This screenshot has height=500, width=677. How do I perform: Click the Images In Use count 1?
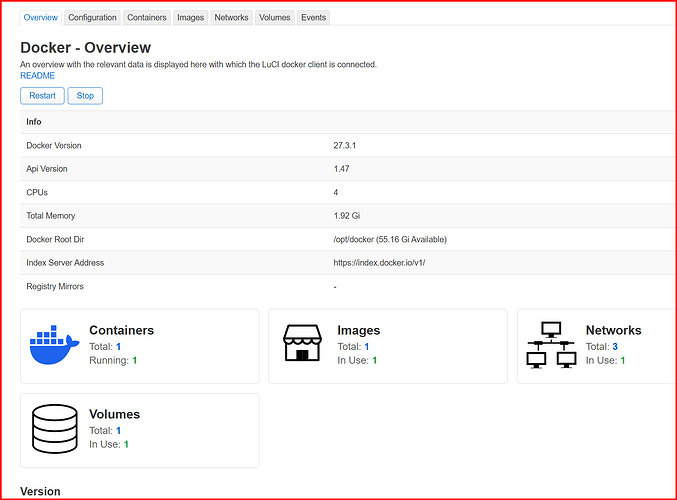pos(375,361)
